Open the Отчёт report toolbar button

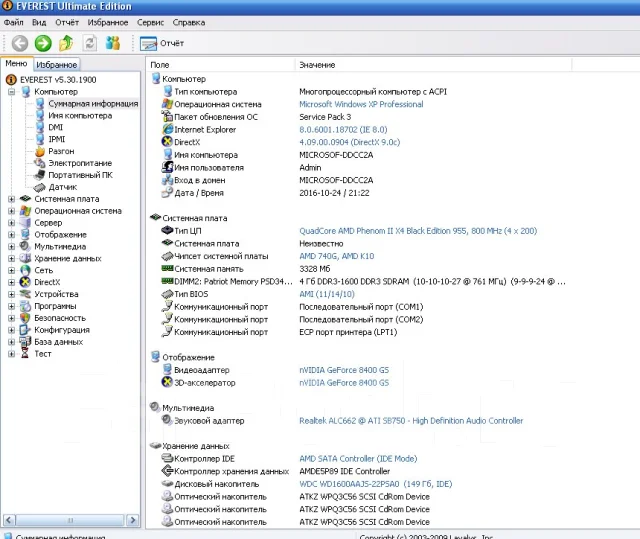[162, 43]
